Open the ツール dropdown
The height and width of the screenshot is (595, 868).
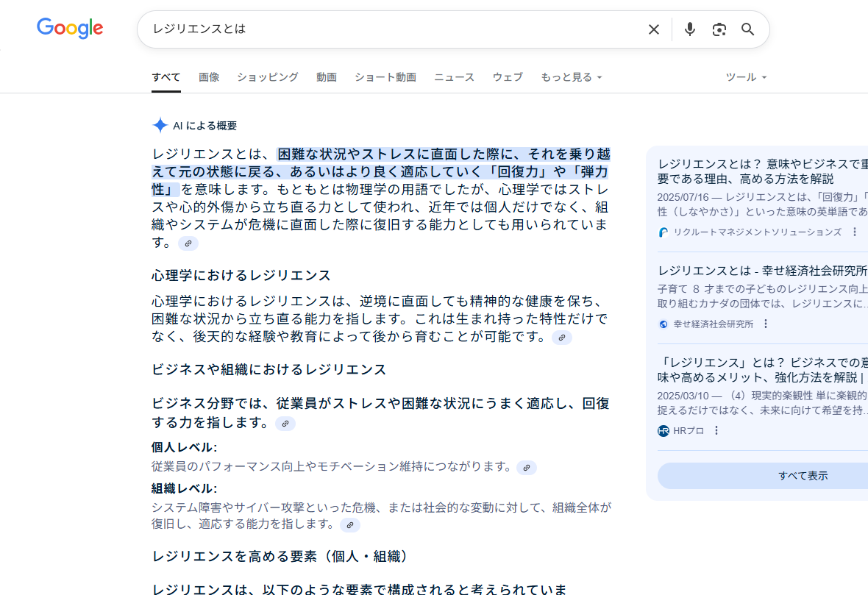pyautogui.click(x=746, y=77)
